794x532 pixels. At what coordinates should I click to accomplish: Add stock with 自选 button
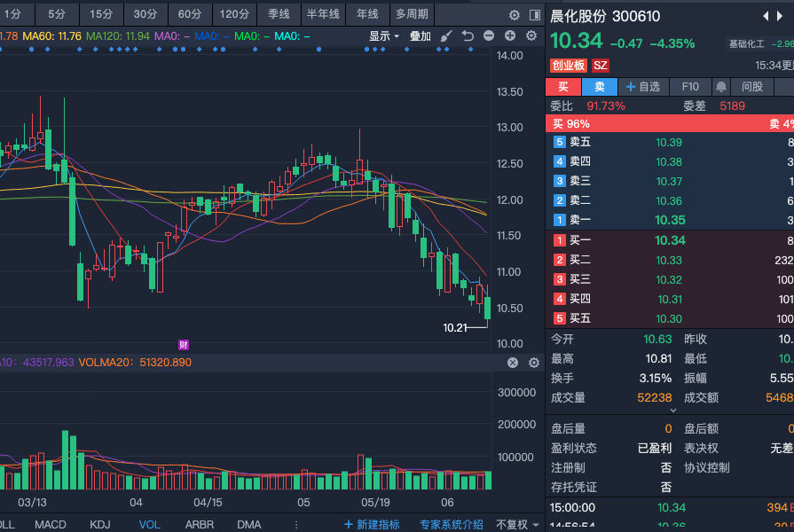pyautogui.click(x=643, y=87)
